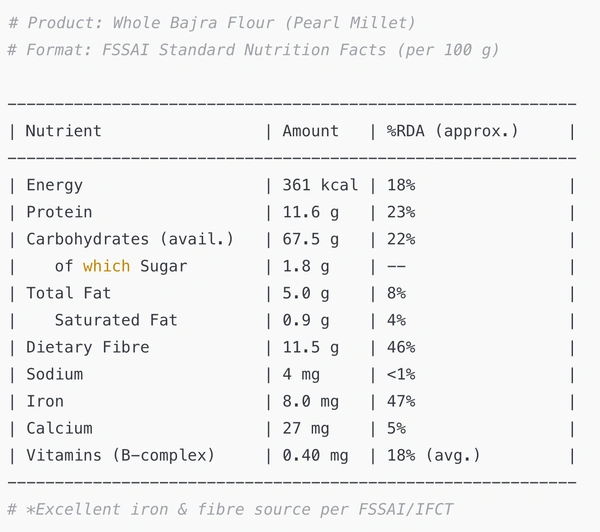This screenshot has width=600, height=532.
Task: Click the Iron row label
Action: pos(45,401)
